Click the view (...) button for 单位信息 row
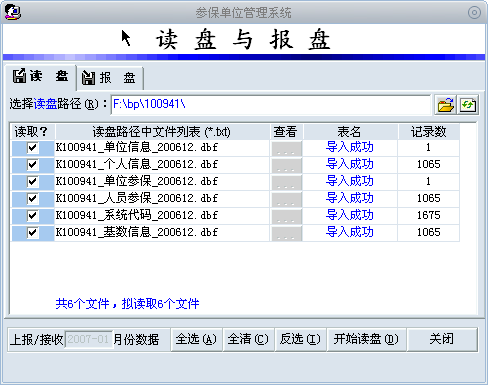 (x=286, y=148)
